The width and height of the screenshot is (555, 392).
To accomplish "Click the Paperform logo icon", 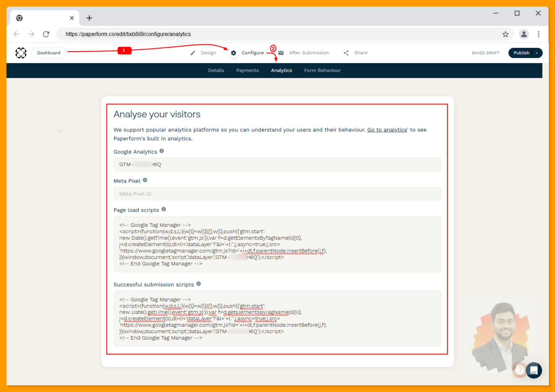I will coord(21,53).
